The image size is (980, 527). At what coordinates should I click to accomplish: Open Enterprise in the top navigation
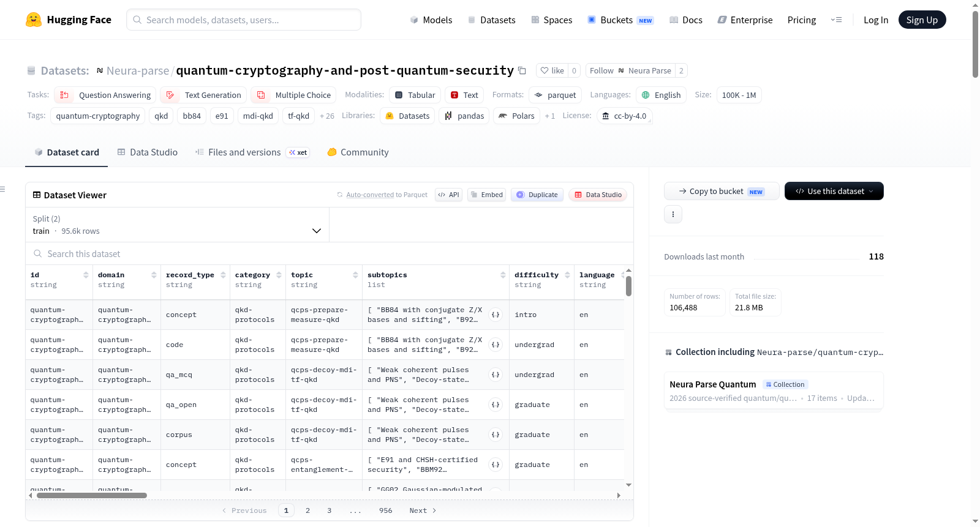(x=745, y=20)
